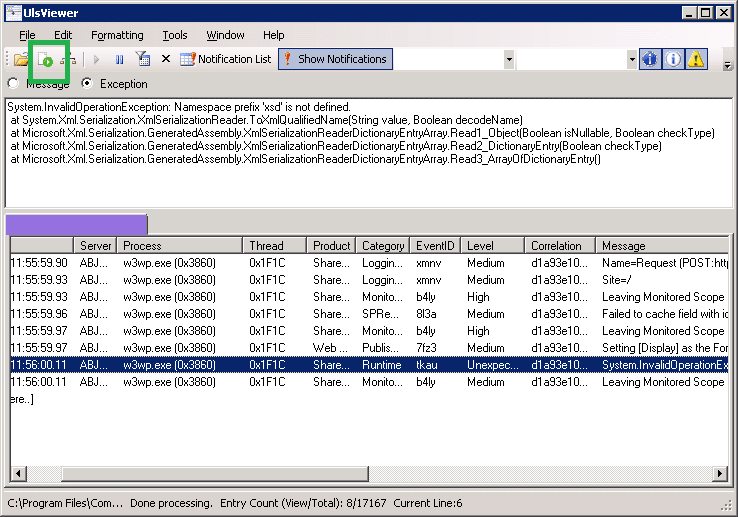Viewport: 738px width, 517px height.
Task: Open first toolbar combo box dropdown
Action: (x=509, y=60)
